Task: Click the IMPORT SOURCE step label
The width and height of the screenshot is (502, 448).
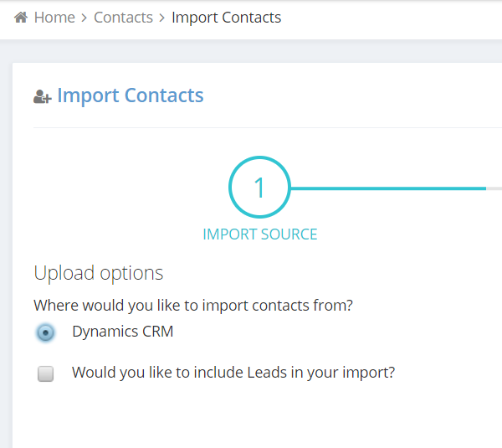Action: 260,234
